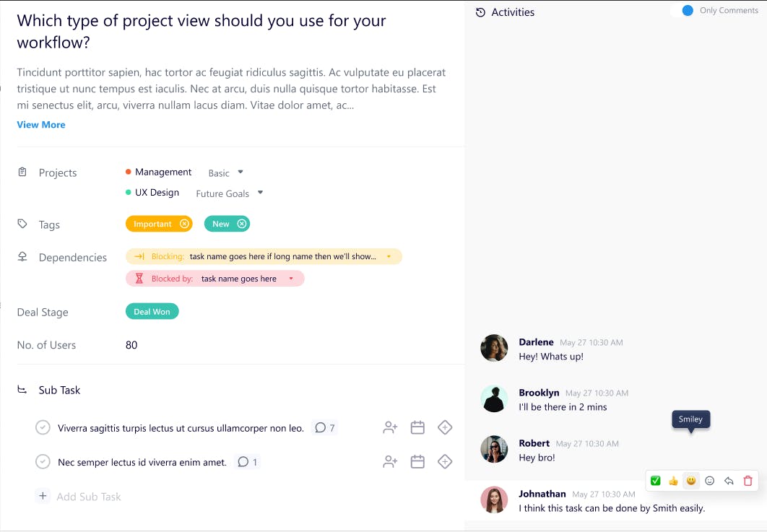Set due date for Nec semper subtask
The image size is (767, 532).
(x=417, y=461)
